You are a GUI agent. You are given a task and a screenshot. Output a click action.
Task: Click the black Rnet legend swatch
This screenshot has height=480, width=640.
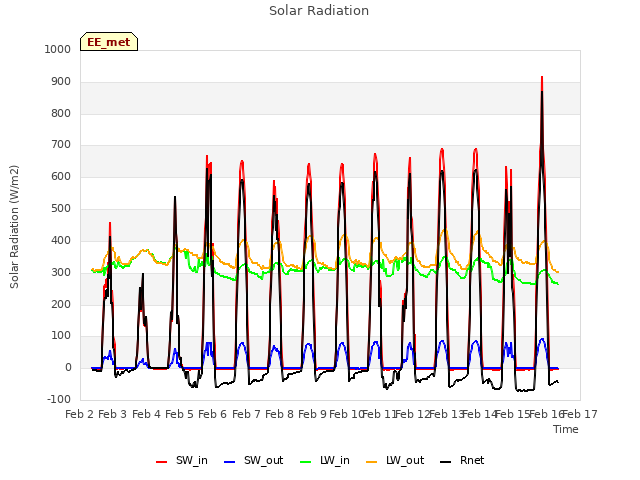pos(446,462)
